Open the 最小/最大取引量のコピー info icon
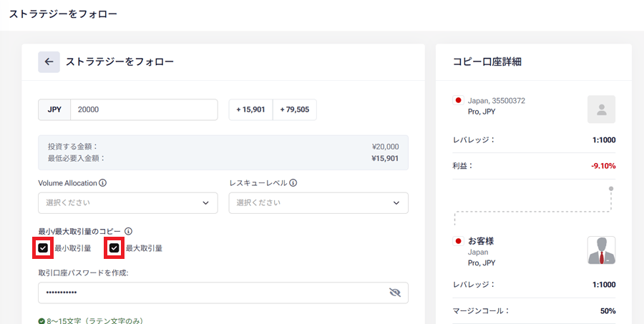 click(128, 231)
